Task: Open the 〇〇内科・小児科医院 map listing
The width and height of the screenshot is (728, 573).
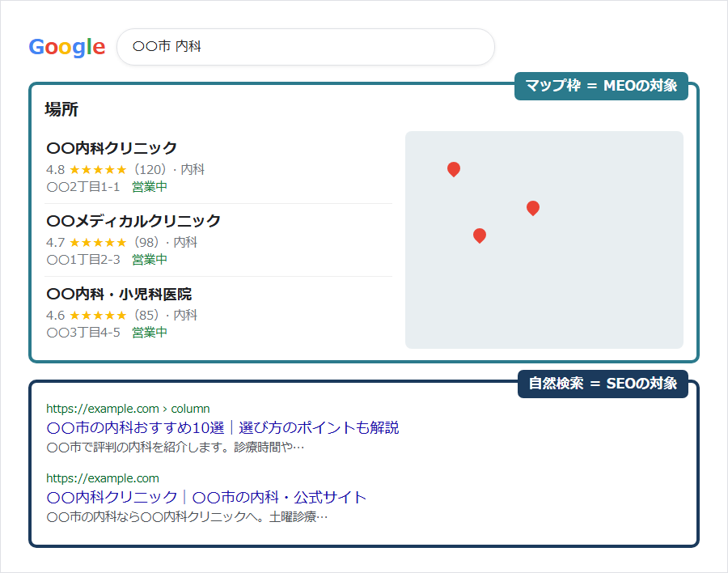Action: pos(119,294)
